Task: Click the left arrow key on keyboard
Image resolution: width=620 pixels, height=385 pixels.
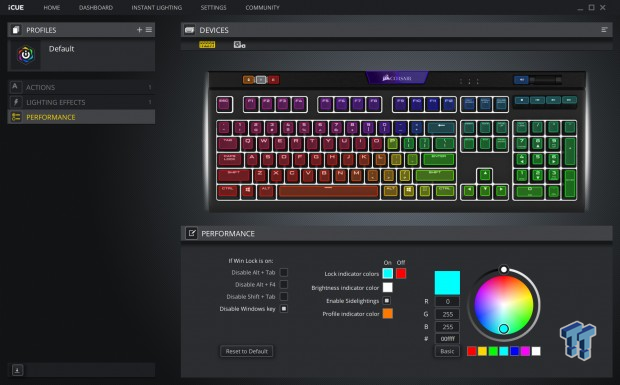Action: tap(469, 192)
